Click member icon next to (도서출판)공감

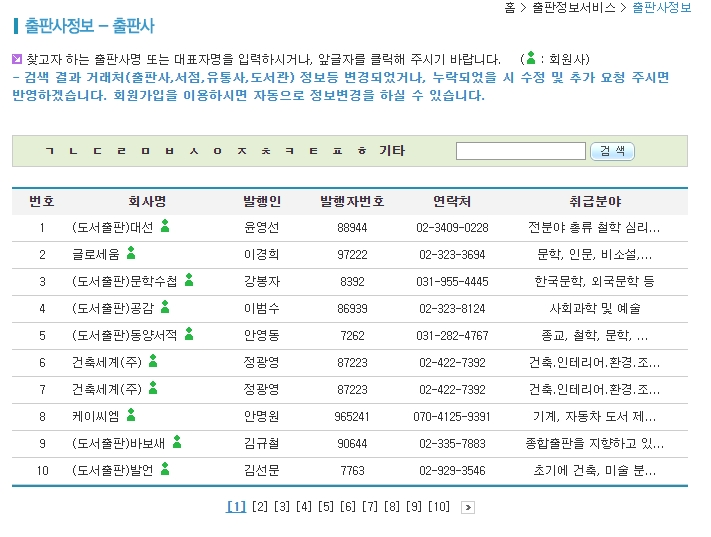[x=165, y=307]
